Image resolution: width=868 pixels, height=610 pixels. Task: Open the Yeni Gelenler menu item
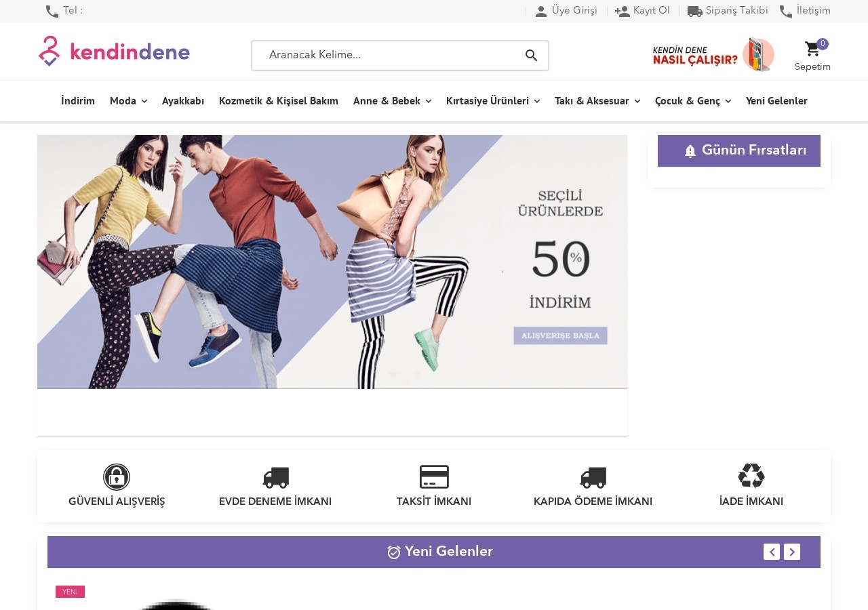(776, 101)
